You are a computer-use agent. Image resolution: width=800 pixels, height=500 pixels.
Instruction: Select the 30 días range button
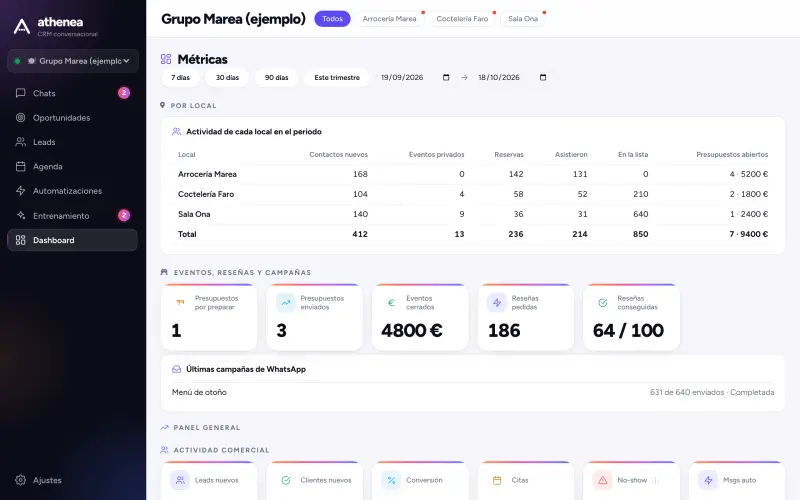(x=227, y=78)
